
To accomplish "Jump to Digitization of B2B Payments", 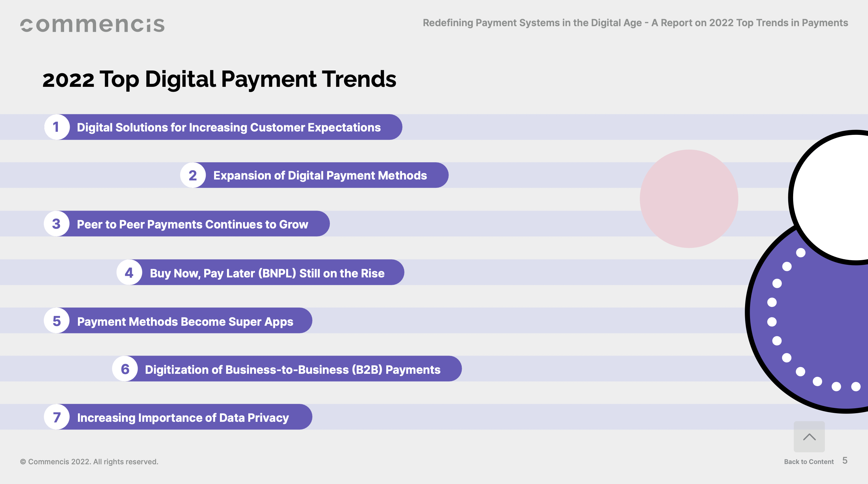I will 293,369.
